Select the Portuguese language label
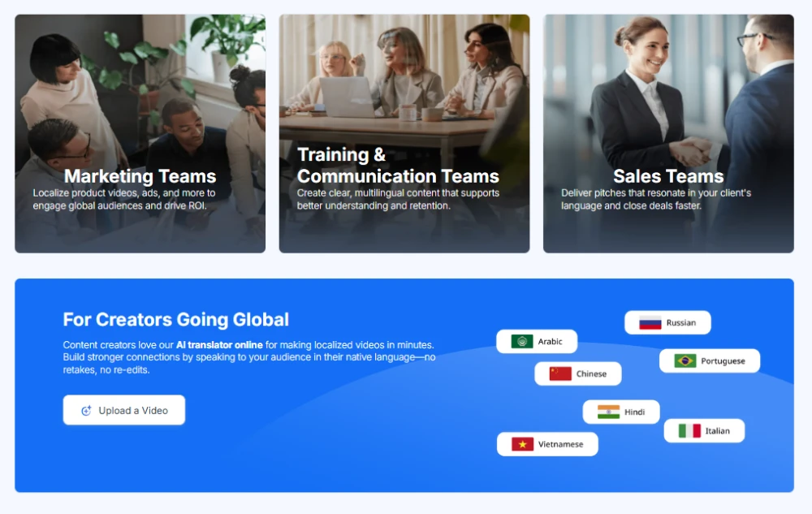Screen dimensions: 812x514 click(x=723, y=361)
